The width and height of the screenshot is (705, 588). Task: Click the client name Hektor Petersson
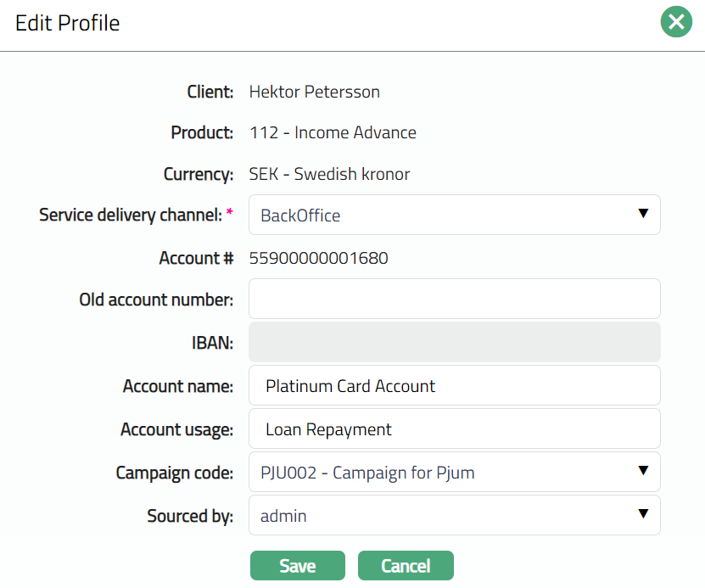pos(314,92)
